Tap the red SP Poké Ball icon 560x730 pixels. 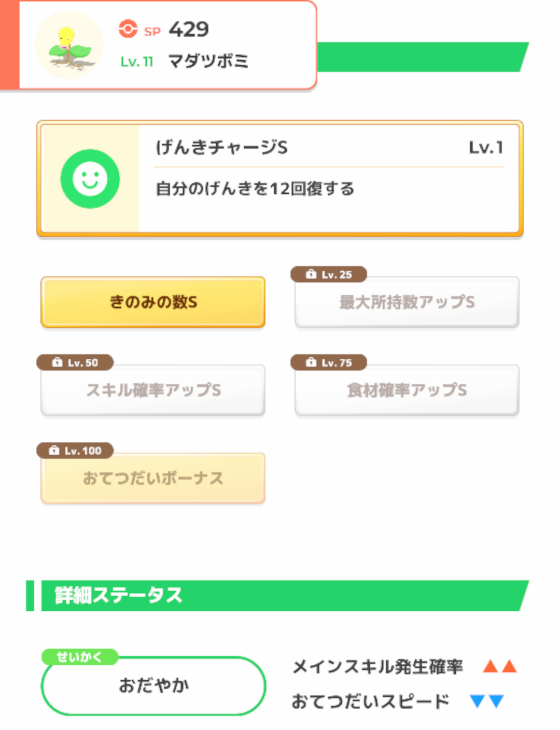tap(128, 29)
